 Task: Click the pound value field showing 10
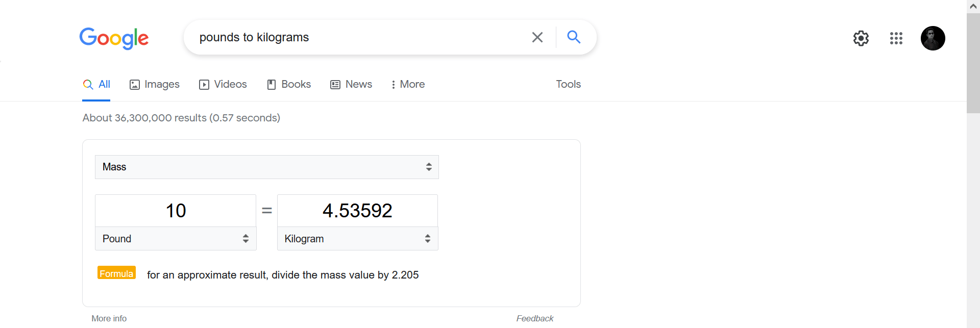click(176, 211)
